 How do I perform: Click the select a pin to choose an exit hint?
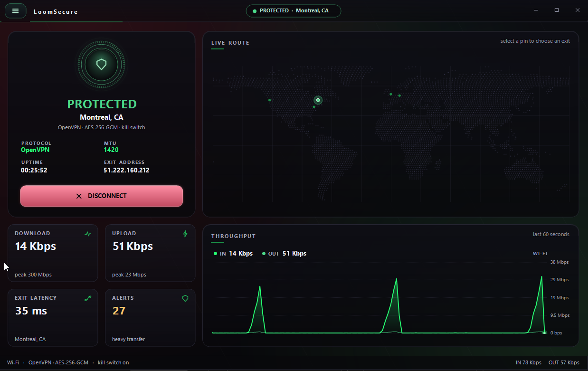535,41
